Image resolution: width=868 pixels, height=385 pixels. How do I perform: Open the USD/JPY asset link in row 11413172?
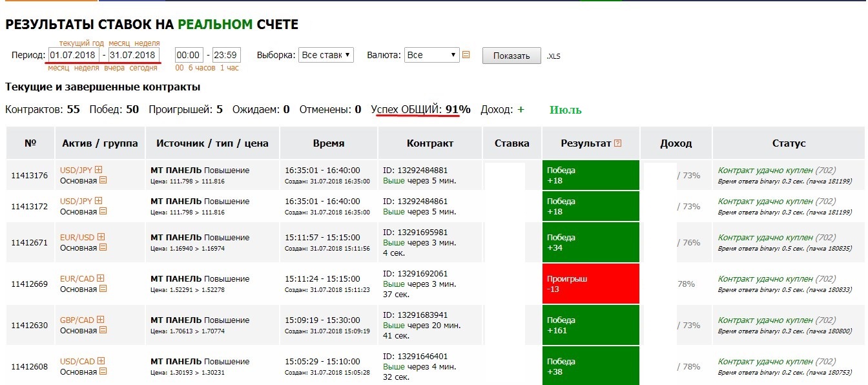(x=76, y=201)
